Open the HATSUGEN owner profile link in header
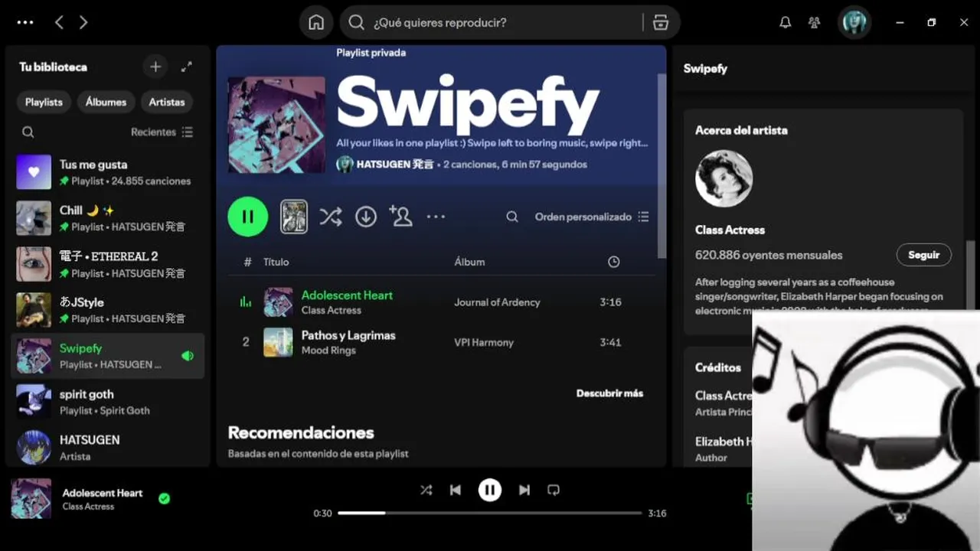980x551 pixels. [394, 165]
